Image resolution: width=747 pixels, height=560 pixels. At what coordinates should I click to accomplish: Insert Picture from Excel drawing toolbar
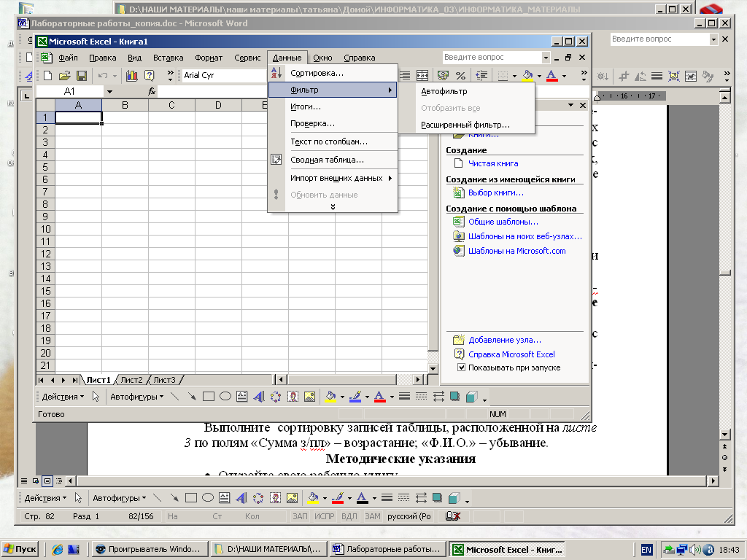point(309,396)
